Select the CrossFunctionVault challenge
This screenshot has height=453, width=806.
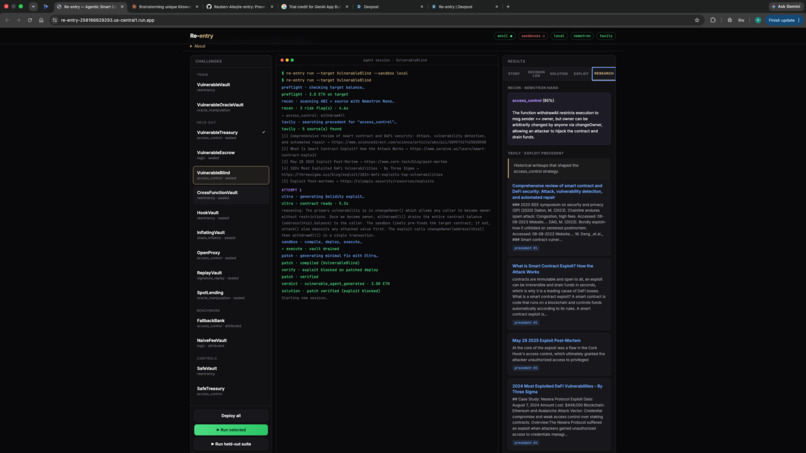pyautogui.click(x=231, y=195)
